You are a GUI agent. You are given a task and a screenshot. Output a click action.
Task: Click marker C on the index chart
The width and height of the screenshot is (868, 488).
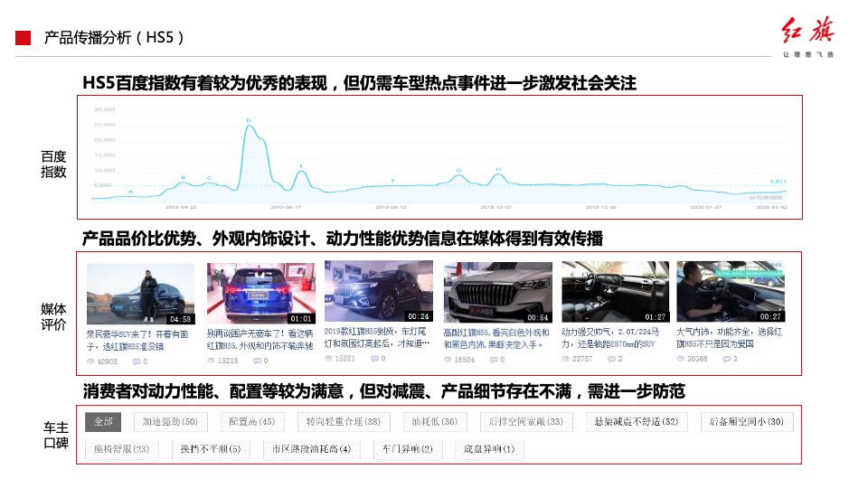(209, 178)
